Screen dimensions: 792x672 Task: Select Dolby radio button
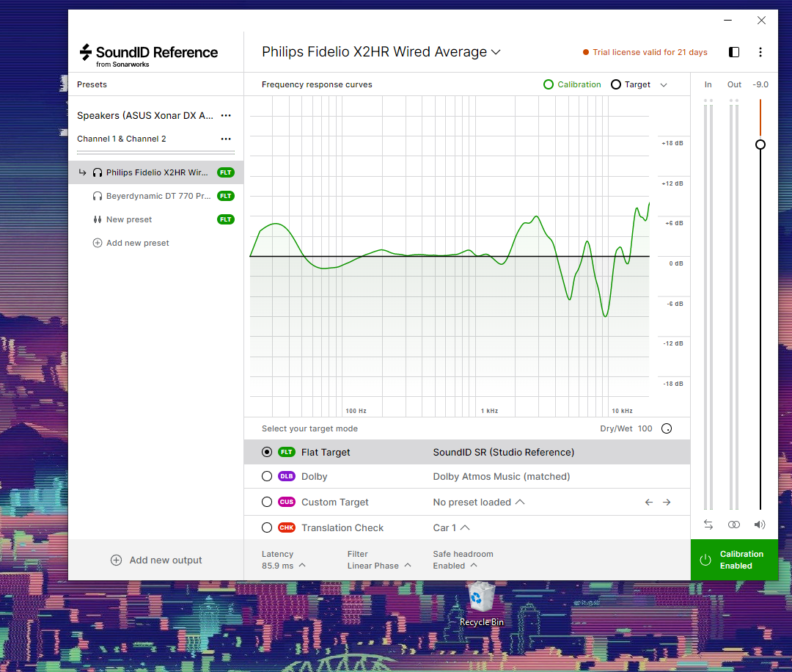point(267,476)
